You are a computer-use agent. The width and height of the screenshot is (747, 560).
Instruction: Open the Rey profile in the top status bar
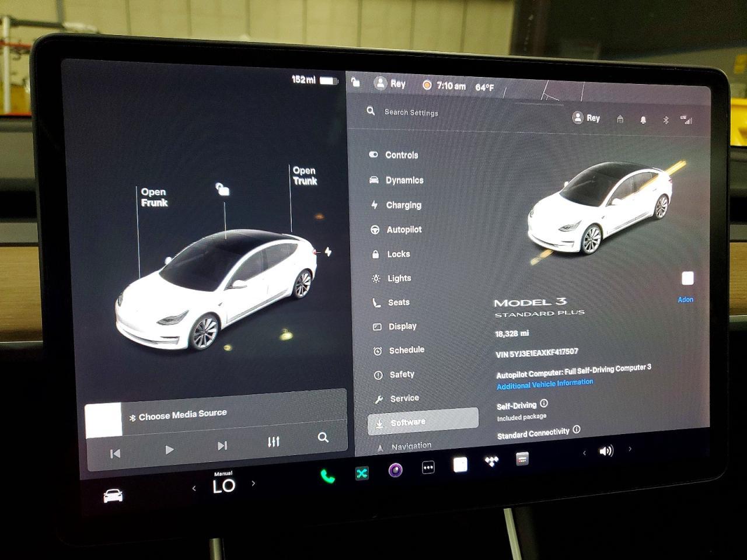point(390,83)
